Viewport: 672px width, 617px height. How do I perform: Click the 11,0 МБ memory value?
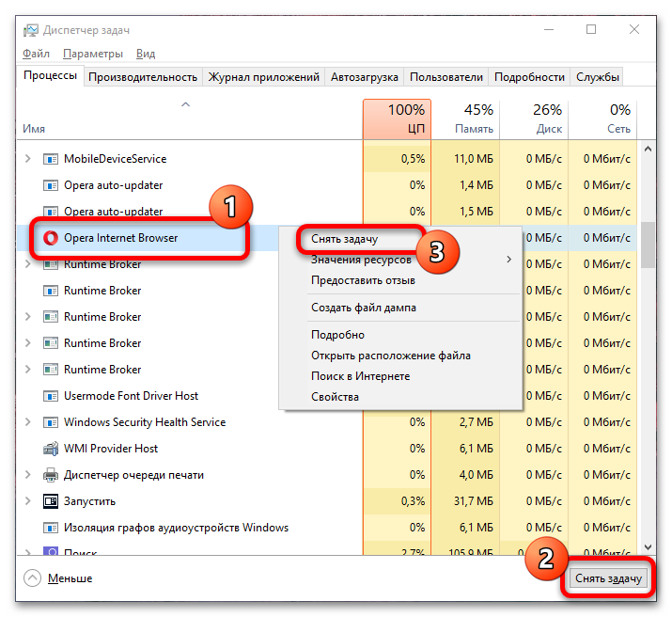pyautogui.click(x=474, y=159)
